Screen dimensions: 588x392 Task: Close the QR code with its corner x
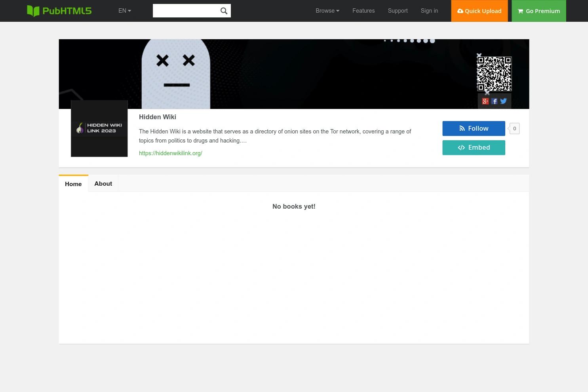tap(479, 55)
